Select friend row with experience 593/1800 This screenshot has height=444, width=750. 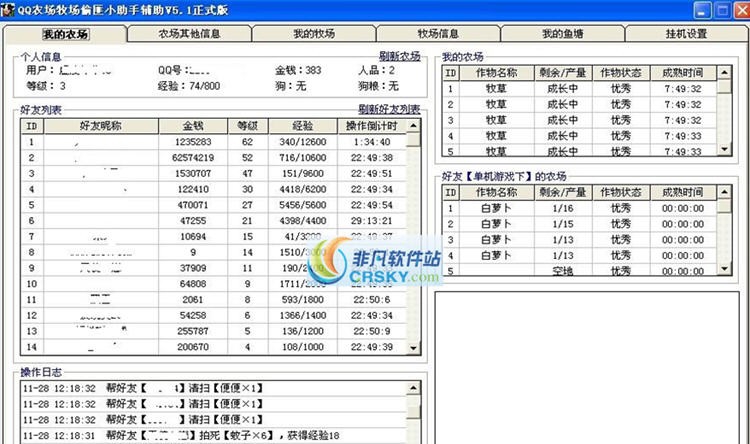point(214,300)
